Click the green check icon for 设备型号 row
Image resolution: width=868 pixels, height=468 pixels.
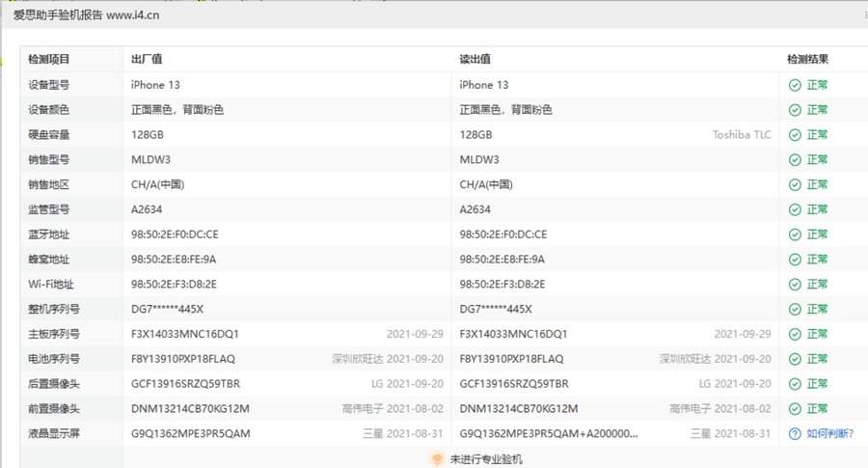click(x=795, y=85)
